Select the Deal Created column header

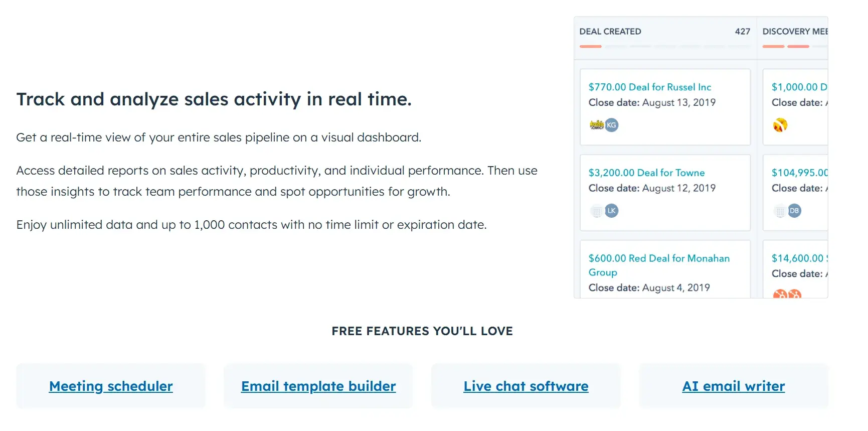coord(610,32)
